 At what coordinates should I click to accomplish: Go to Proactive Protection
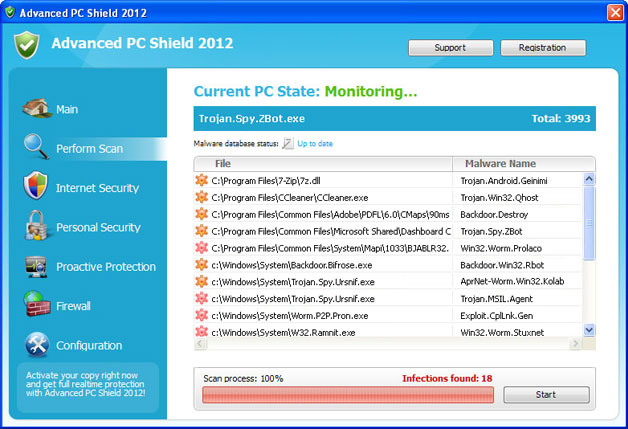(106, 267)
